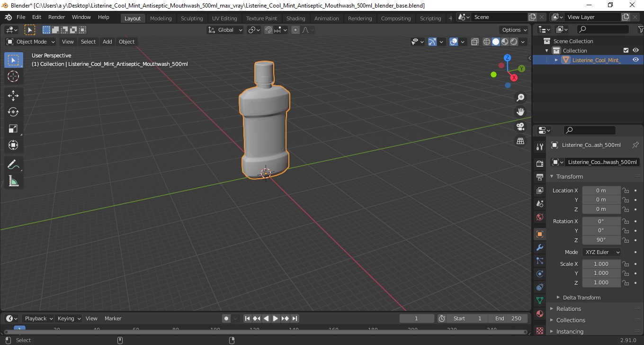644x345 pixels.
Task: Enable auto keying record button
Action: (x=226, y=318)
